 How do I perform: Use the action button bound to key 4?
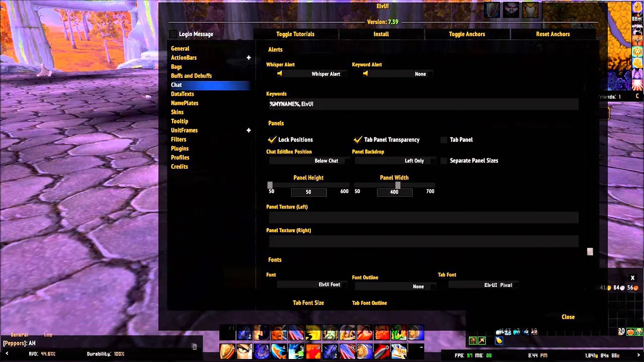(x=279, y=350)
